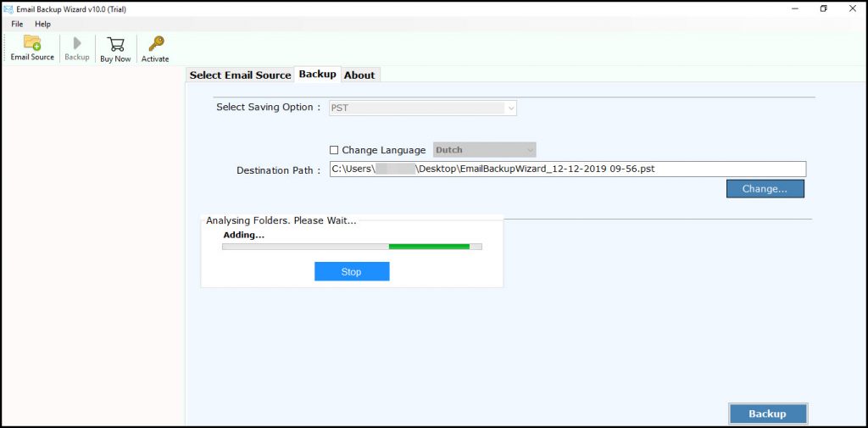Image resolution: width=868 pixels, height=428 pixels.
Task: Open the File menu
Action: [x=17, y=24]
